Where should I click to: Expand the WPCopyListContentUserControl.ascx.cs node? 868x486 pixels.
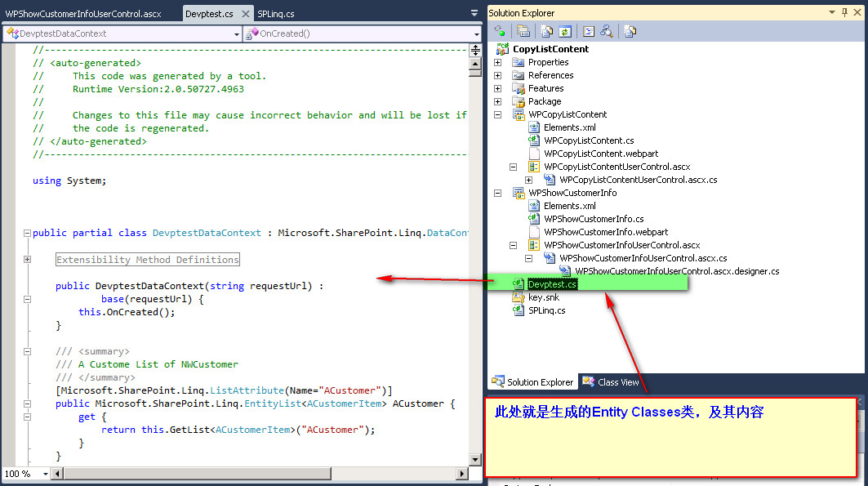click(x=528, y=180)
